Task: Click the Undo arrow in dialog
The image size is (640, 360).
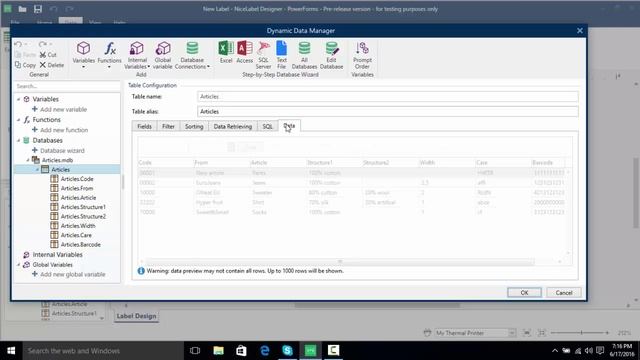Action: [x=18, y=44]
